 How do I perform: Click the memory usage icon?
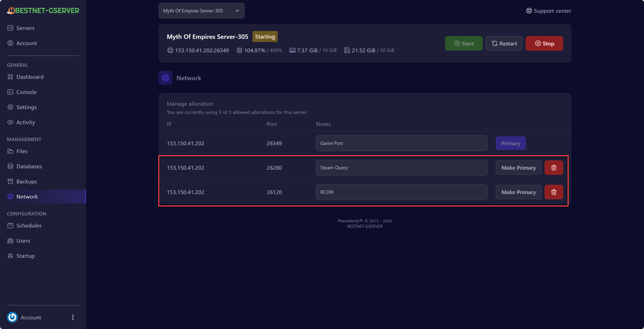point(292,50)
